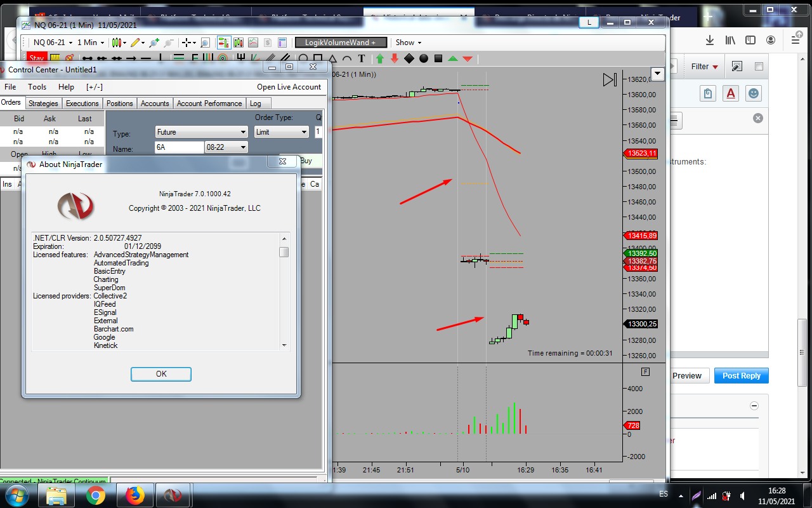This screenshot has height=508, width=812.
Task: Tick the checkbox beside the forum Filter menu
Action: click(759, 67)
